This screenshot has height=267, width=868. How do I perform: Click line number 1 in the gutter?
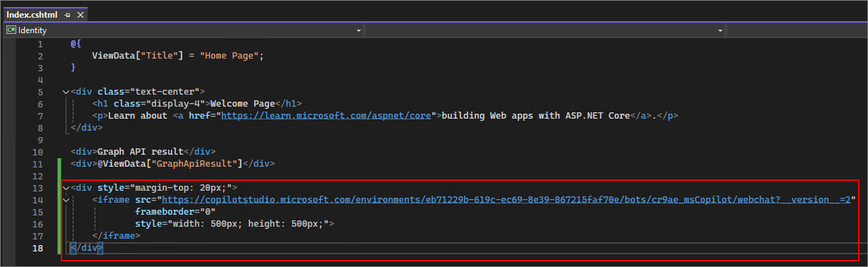[x=40, y=44]
